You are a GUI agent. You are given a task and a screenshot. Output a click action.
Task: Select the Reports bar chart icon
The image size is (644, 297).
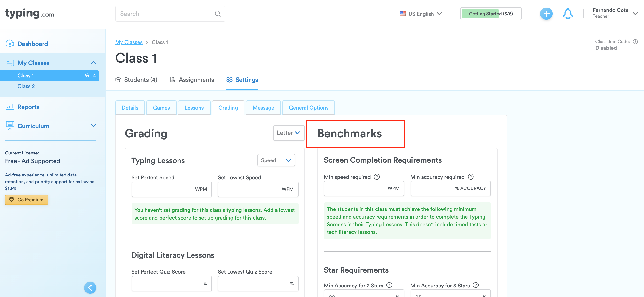point(10,106)
